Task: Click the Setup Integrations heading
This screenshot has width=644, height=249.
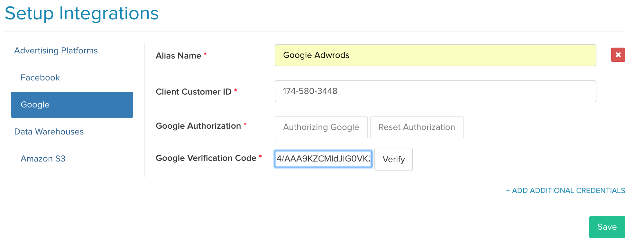Action: coord(82,13)
